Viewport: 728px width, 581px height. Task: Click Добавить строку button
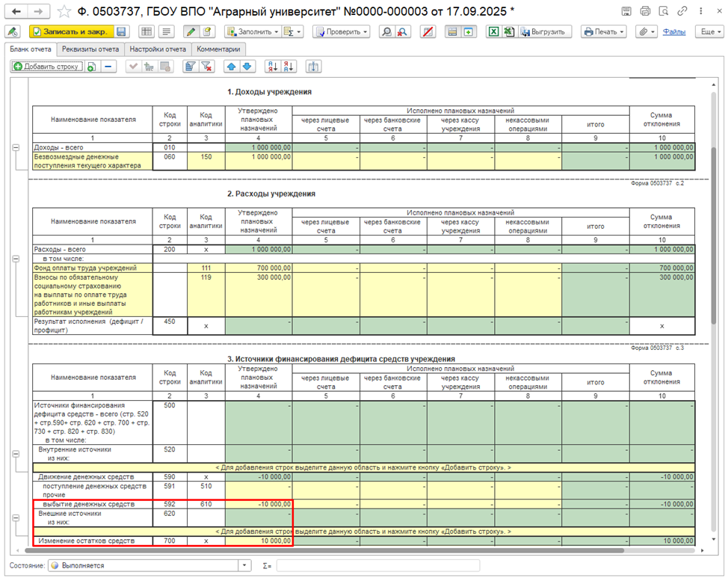pos(47,67)
